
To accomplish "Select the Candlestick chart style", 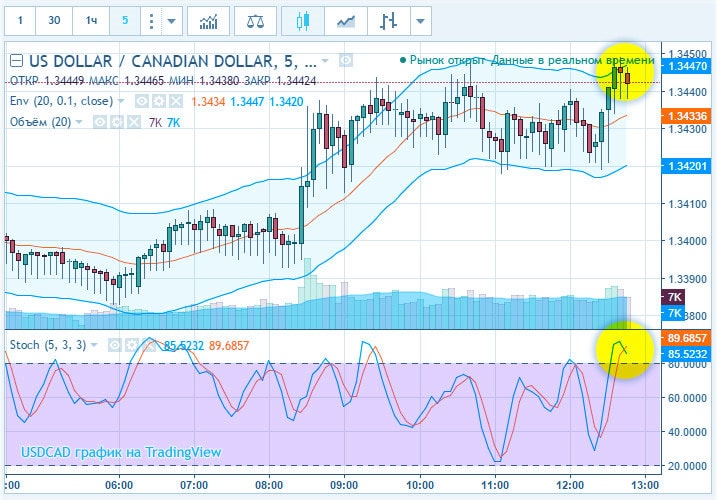I will 303,20.
